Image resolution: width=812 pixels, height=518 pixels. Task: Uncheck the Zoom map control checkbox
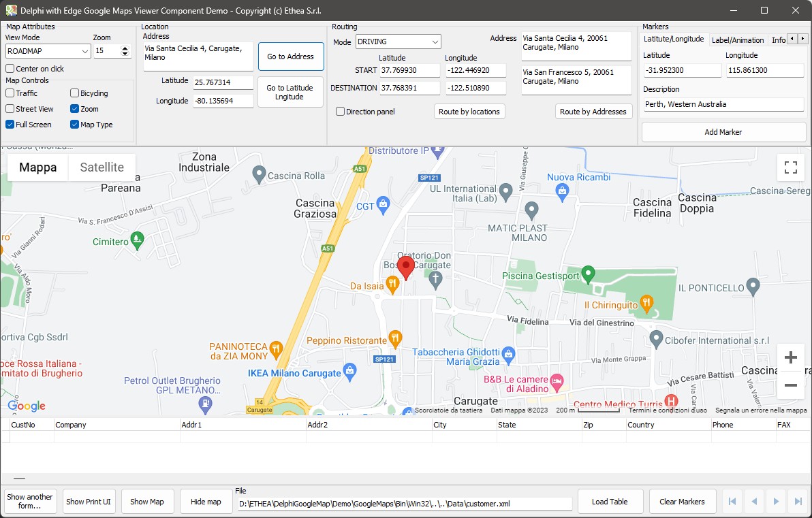pos(74,109)
